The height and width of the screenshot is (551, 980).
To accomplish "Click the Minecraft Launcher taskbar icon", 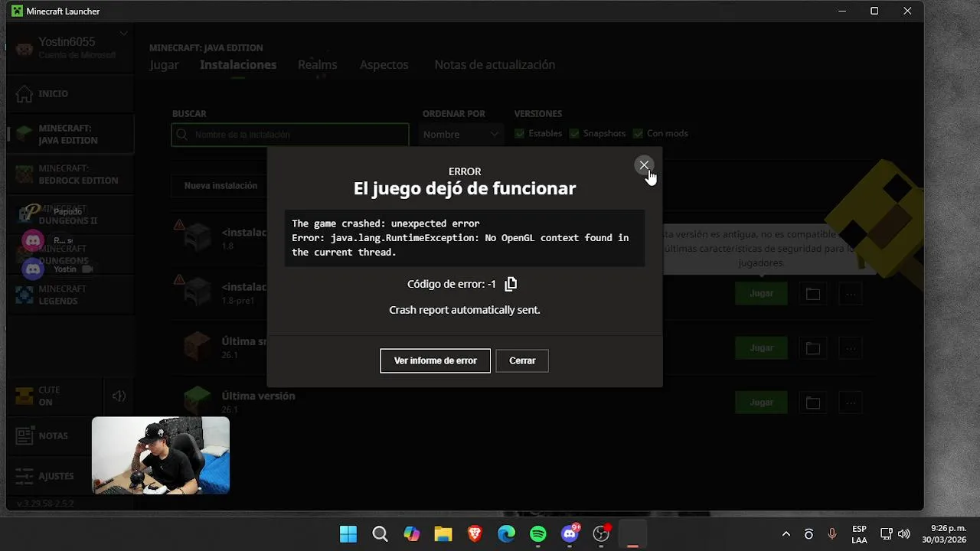I will (x=632, y=533).
